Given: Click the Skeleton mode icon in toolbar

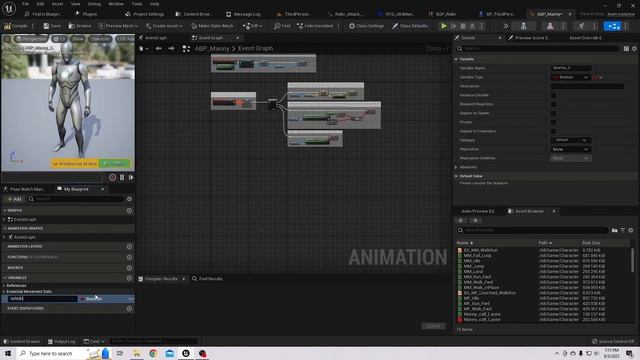Looking at the screenshot, I should click(523, 26).
